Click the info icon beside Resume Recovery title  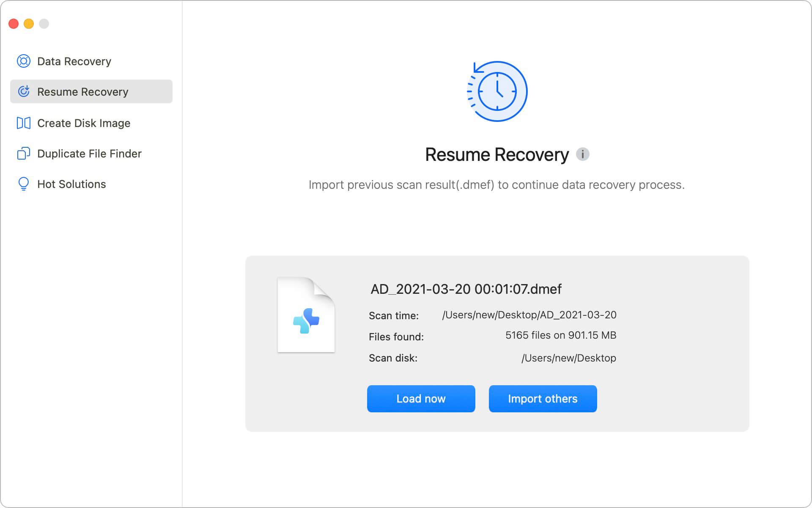[583, 154]
